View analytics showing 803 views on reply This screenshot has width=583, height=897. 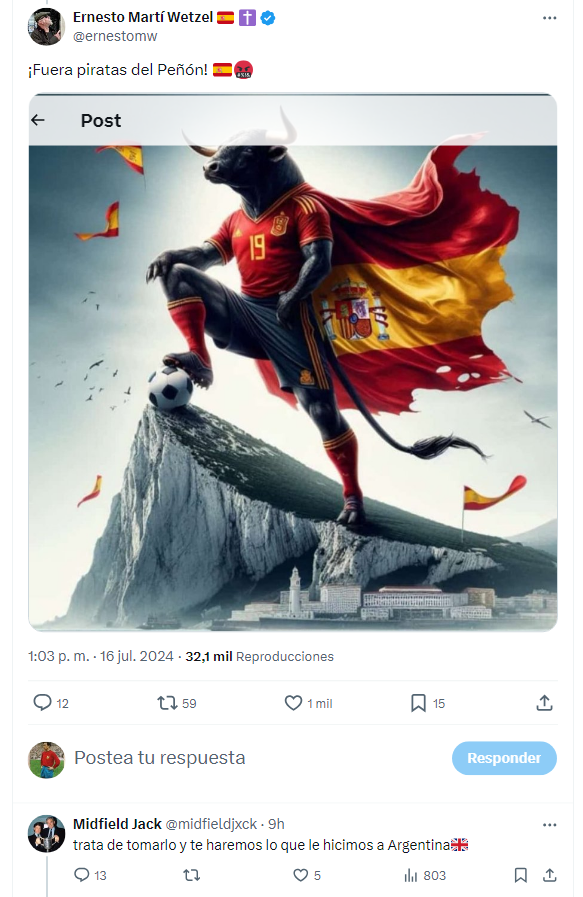(x=425, y=875)
